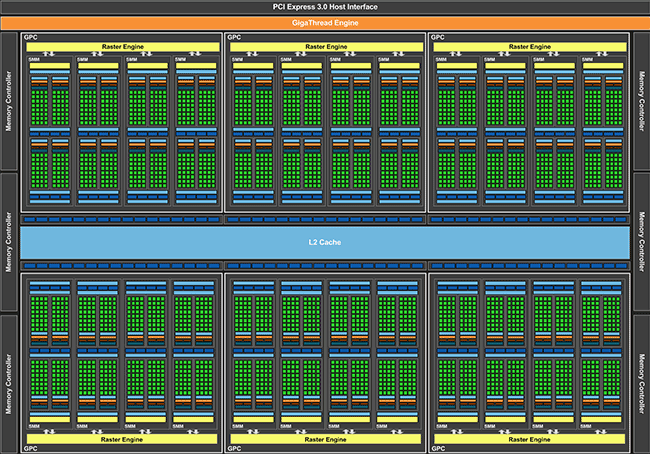This screenshot has width=650, height=454.
Task: Click Raster Engine in the bottom-right GPC
Action: [529, 439]
